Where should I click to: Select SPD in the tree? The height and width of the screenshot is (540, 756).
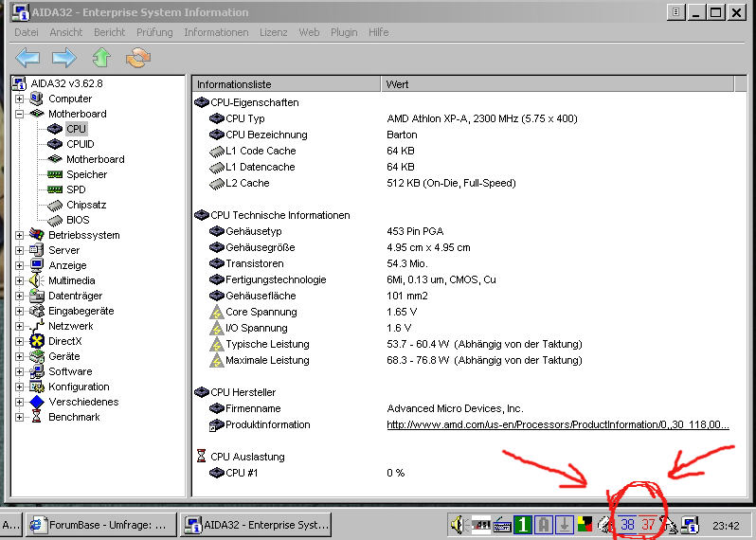tap(76, 189)
